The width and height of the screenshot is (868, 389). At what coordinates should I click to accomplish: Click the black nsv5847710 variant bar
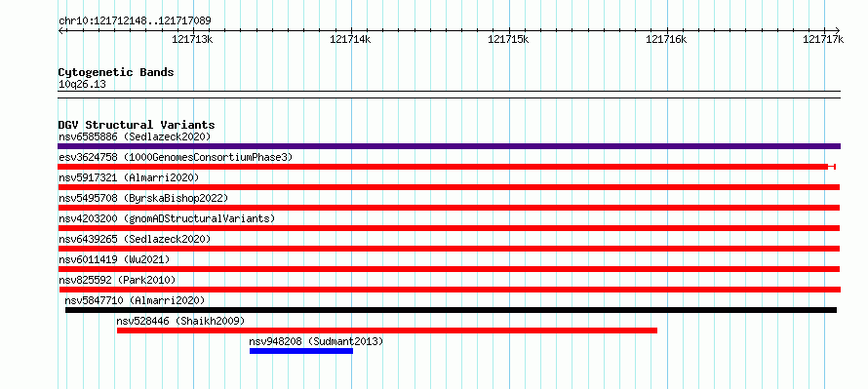pyautogui.click(x=452, y=310)
